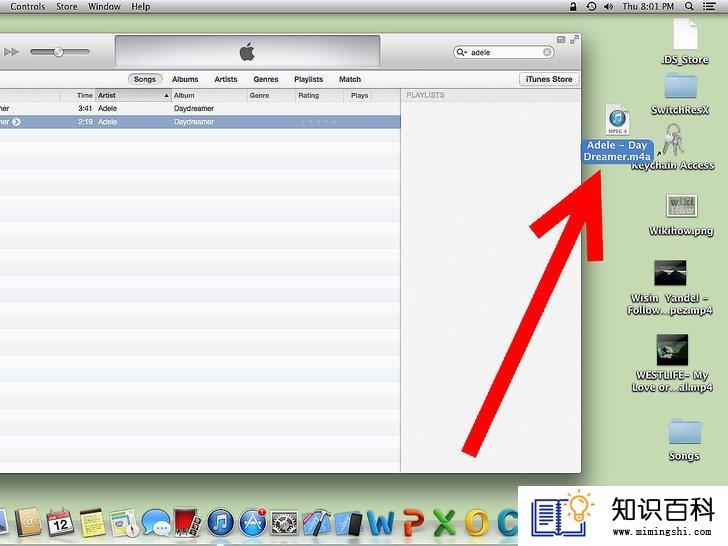Open the App Store Dock icon

[x=253, y=523]
